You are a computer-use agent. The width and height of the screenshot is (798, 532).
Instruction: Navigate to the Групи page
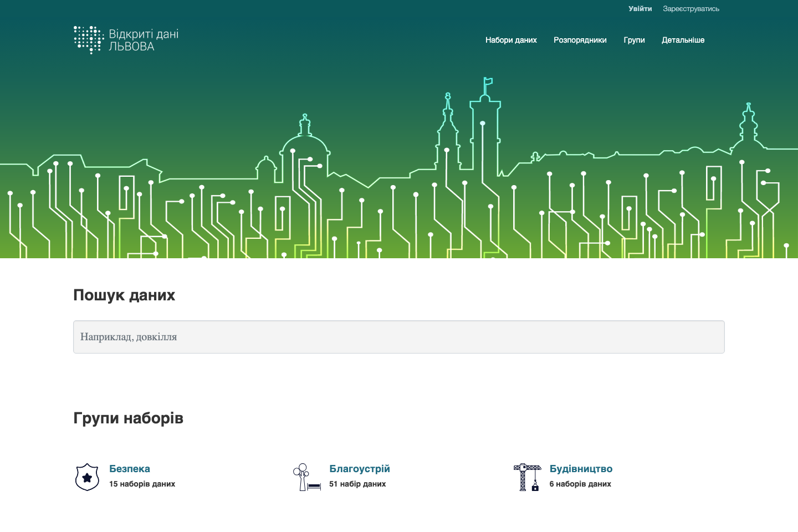[634, 40]
